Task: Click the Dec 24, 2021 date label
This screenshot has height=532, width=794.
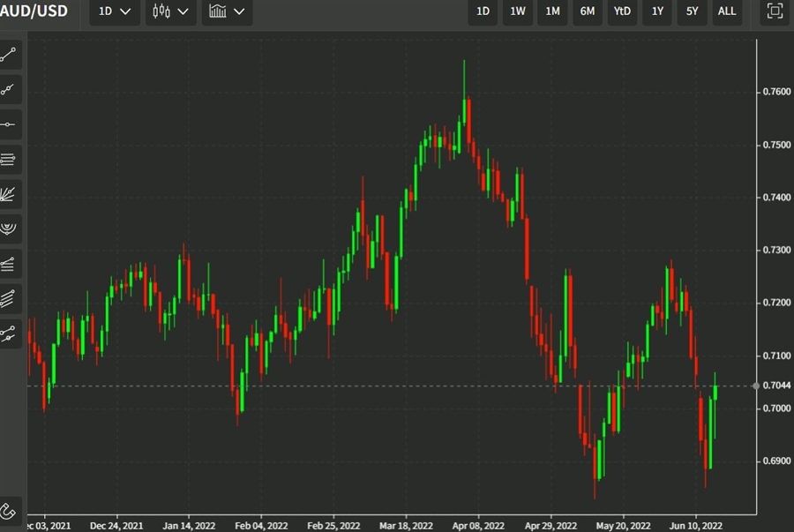Action: [116, 526]
